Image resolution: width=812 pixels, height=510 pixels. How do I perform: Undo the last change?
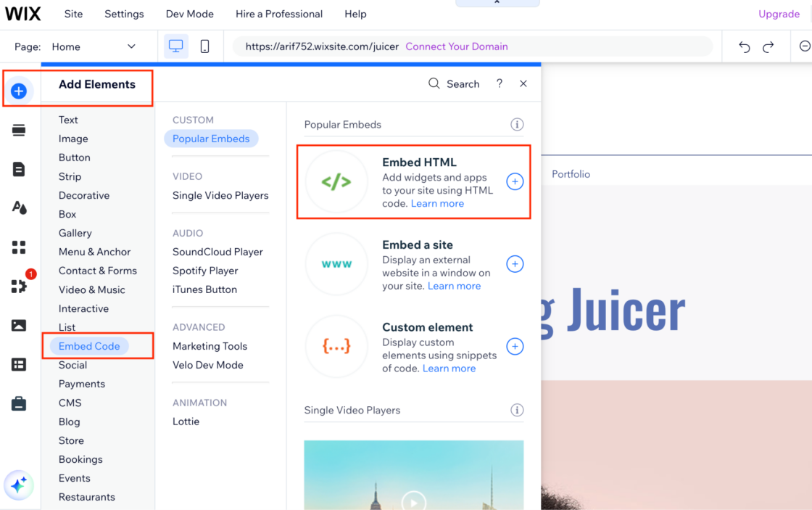coord(744,45)
